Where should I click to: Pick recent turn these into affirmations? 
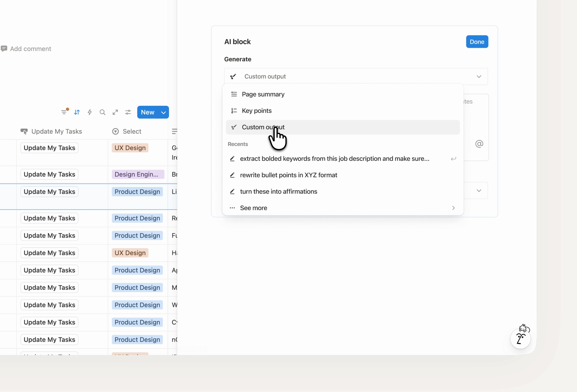(x=343, y=191)
